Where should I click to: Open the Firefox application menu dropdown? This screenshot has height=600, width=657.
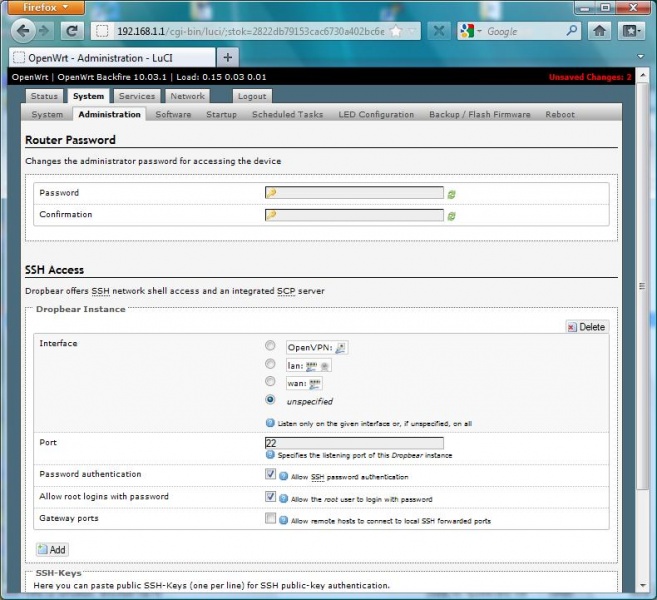click(41, 7)
